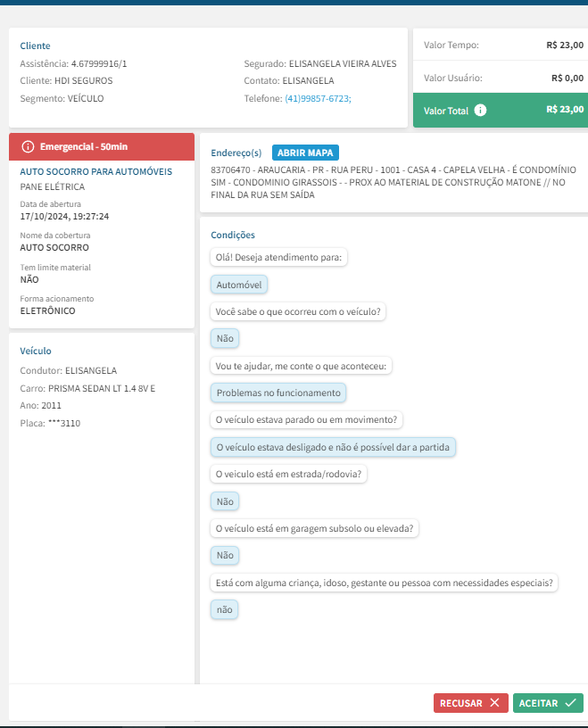Click the 'O veículo estava desligado' answer chip

point(334,447)
